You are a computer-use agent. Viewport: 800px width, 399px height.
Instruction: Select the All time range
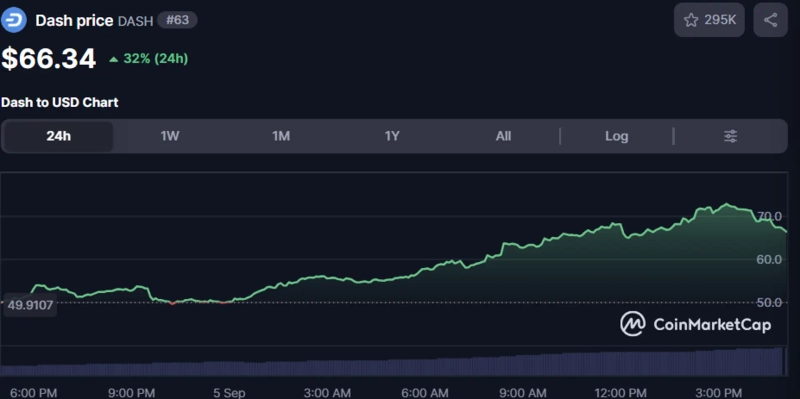coord(503,136)
